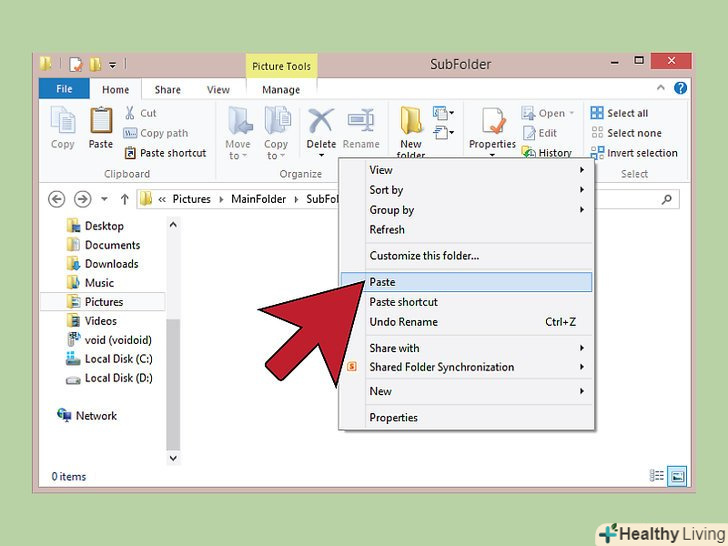Choose Paste shortcut in context menu
Viewport: 728px width, 546px height.
(x=467, y=302)
